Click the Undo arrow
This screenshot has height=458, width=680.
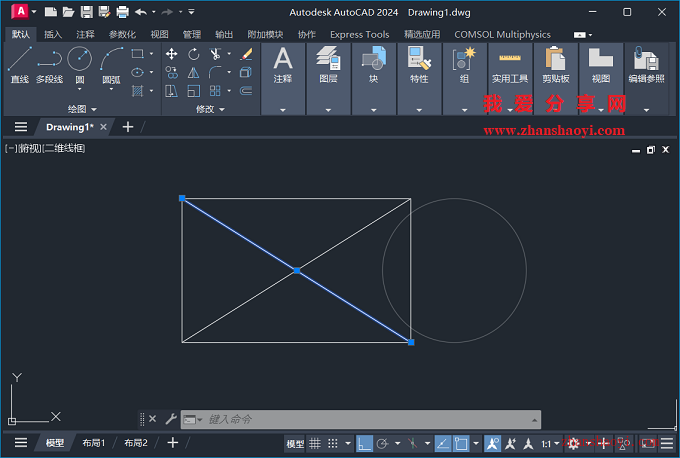pos(141,12)
